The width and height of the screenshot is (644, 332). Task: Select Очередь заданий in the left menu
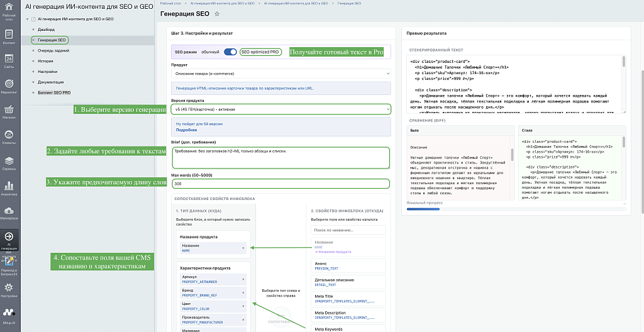(53, 50)
